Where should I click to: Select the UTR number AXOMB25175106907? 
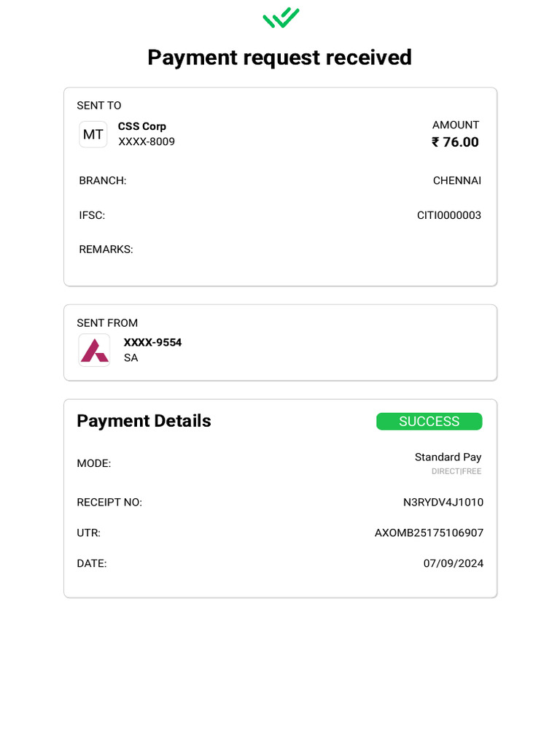[x=429, y=533]
